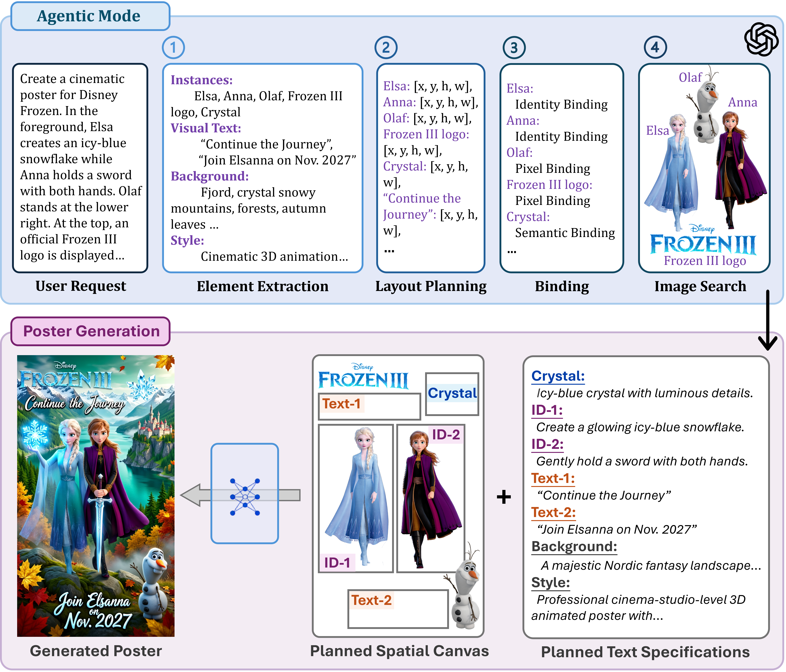
Task: Click 'Semantic Binding' in the Binding panel
Action: point(565,233)
